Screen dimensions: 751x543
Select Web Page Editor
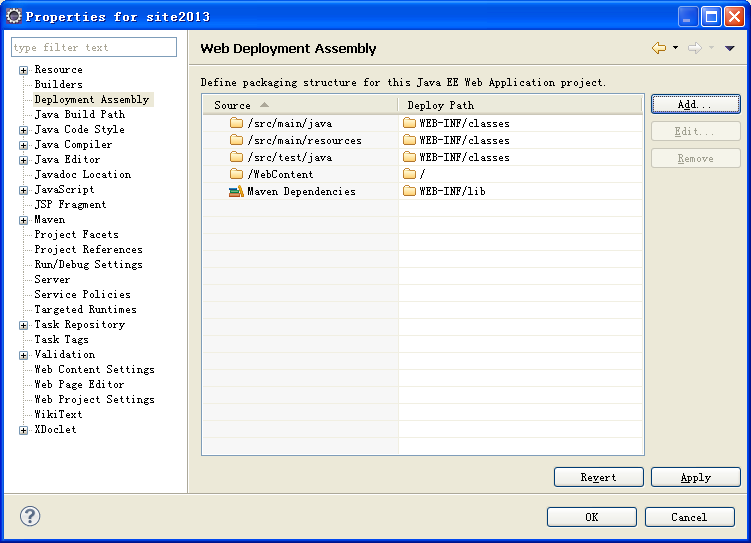click(x=79, y=385)
